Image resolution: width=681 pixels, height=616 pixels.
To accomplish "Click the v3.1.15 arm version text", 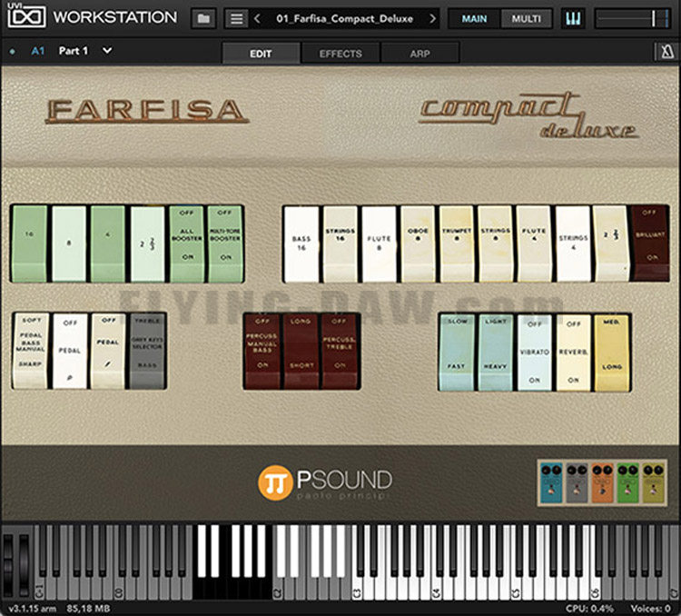I will (x=32, y=609).
